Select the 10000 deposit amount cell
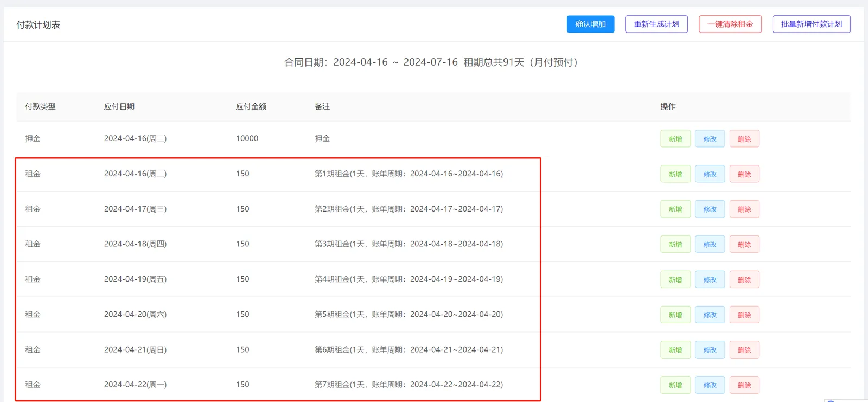 (247, 138)
